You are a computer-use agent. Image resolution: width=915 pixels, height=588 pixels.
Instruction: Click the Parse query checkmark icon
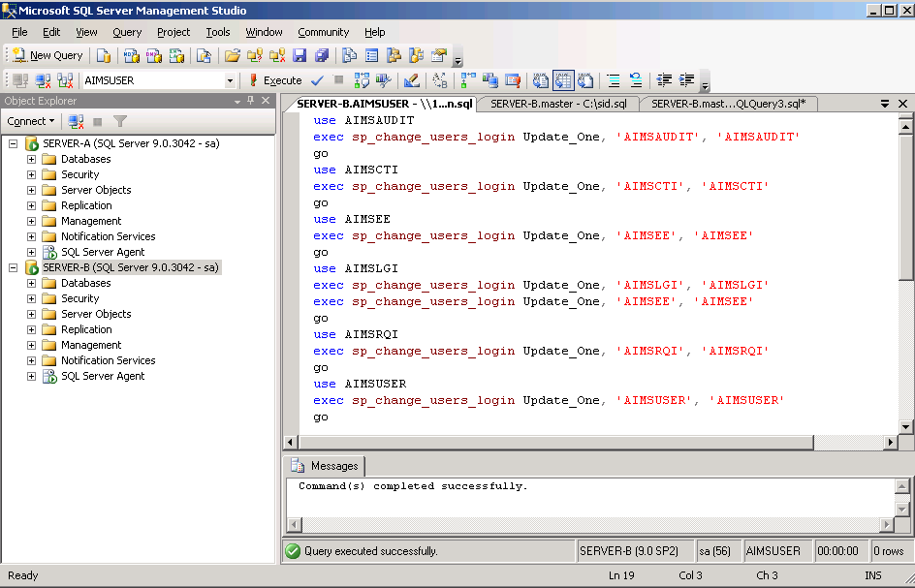(317, 80)
